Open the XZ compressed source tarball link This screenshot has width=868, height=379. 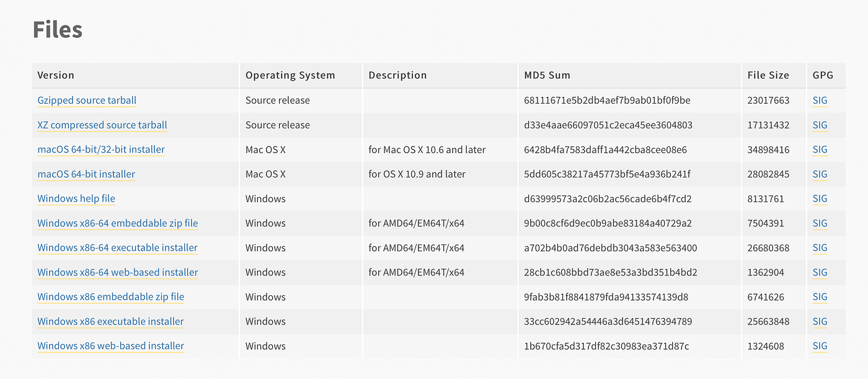coord(102,125)
